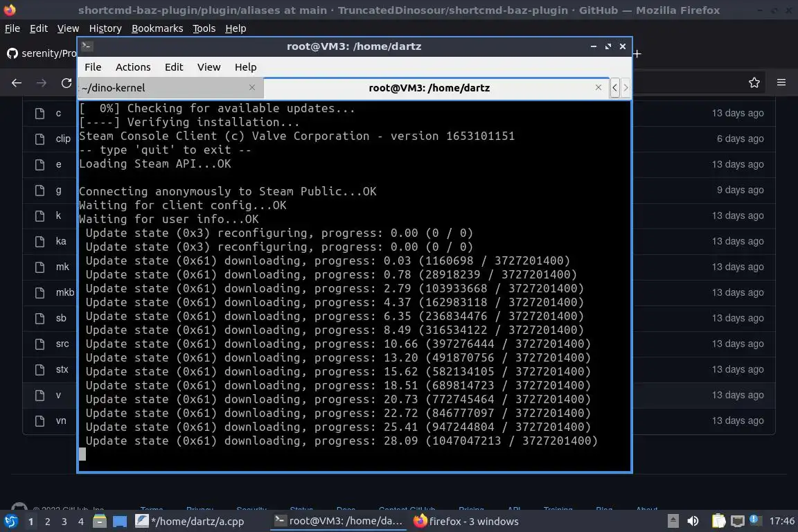Open Kali application menu in taskbar

(10, 522)
